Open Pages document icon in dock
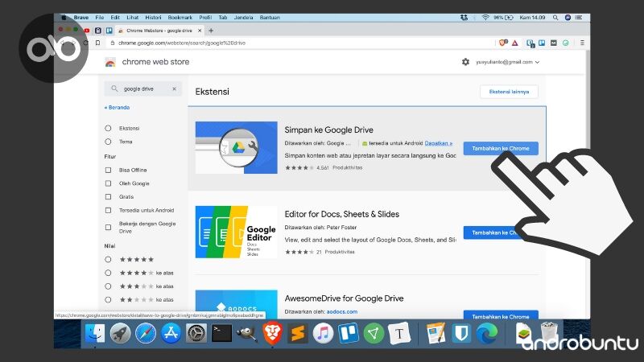Image resolution: width=644 pixels, height=362 pixels. point(436,333)
